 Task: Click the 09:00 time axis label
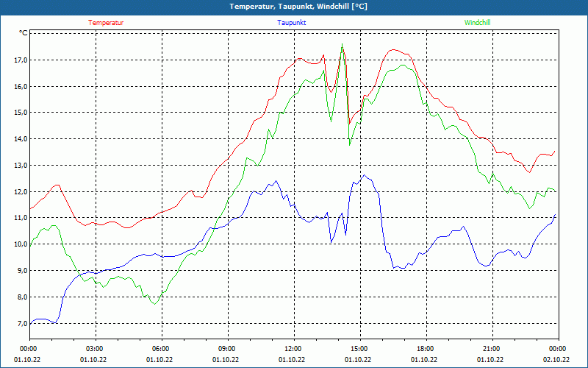tap(228, 348)
